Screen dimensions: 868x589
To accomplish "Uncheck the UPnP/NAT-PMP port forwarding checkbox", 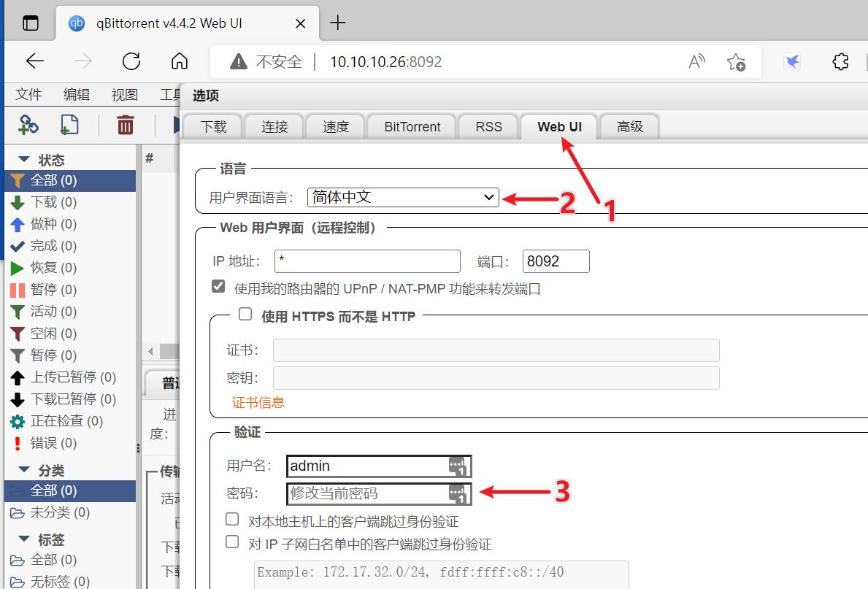I will point(218,285).
